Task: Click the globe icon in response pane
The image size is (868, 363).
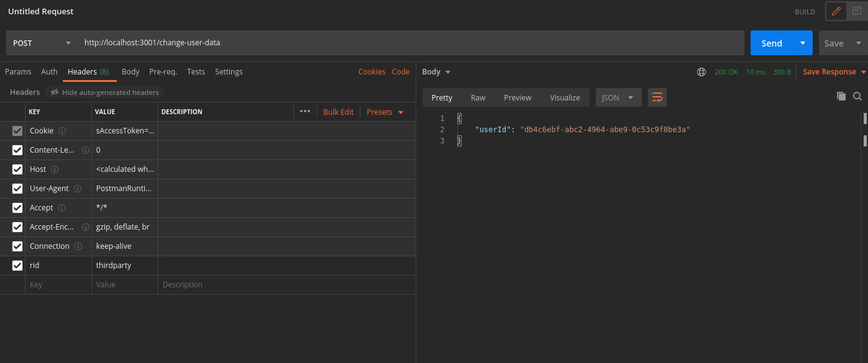Action: click(x=701, y=71)
